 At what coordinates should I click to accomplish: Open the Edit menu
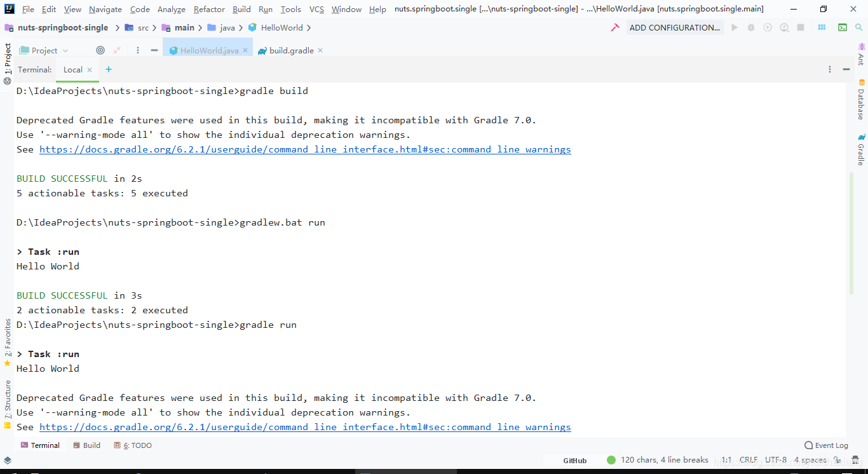tap(49, 9)
